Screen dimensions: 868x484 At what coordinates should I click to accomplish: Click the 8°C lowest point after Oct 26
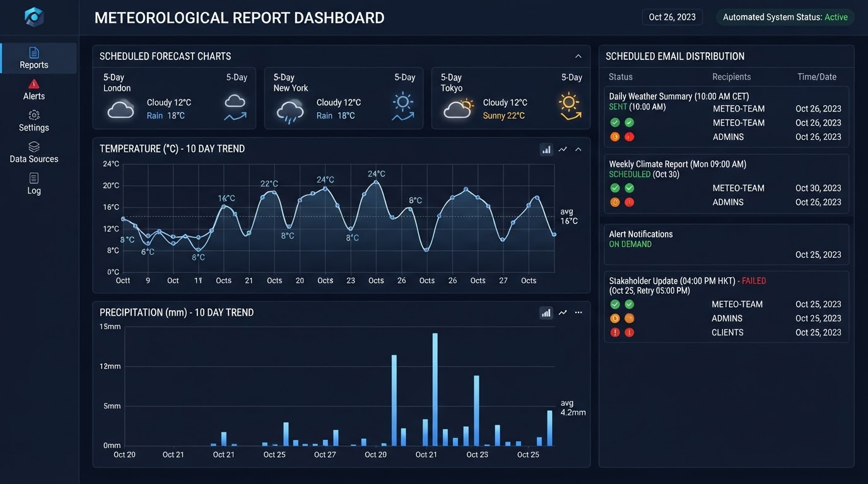(426, 250)
